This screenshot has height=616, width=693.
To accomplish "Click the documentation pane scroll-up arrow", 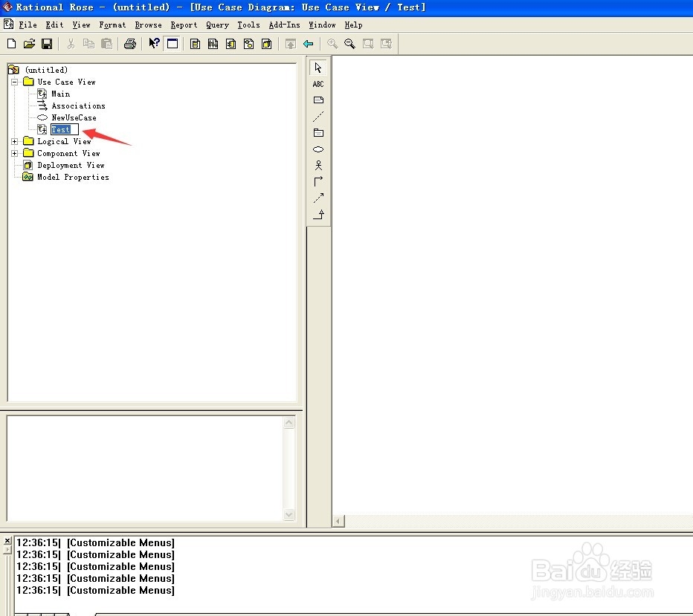I will pyautogui.click(x=289, y=423).
